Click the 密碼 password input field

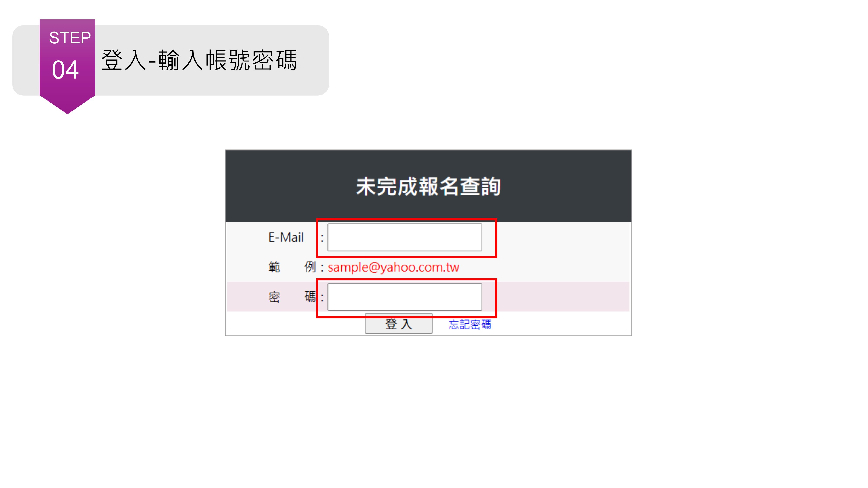404,297
